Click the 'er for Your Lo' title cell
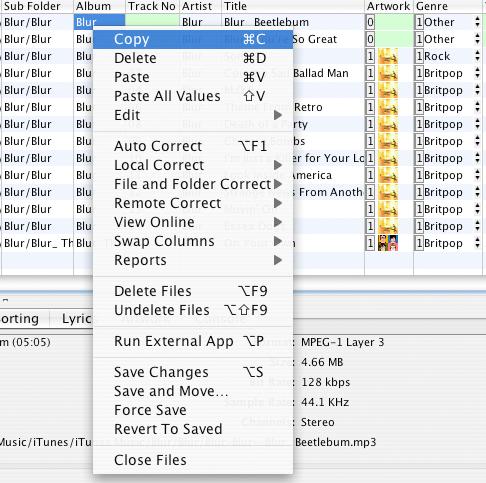Viewport: 486px width, 483px height. pos(328,158)
